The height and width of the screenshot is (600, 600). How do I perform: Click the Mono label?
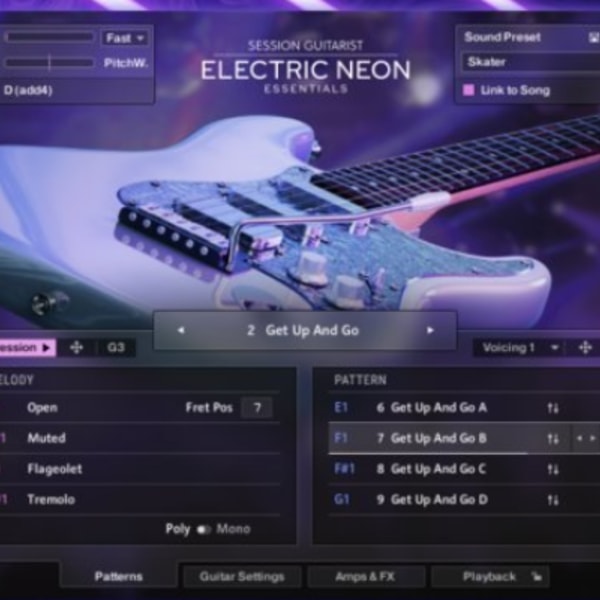coord(233,529)
